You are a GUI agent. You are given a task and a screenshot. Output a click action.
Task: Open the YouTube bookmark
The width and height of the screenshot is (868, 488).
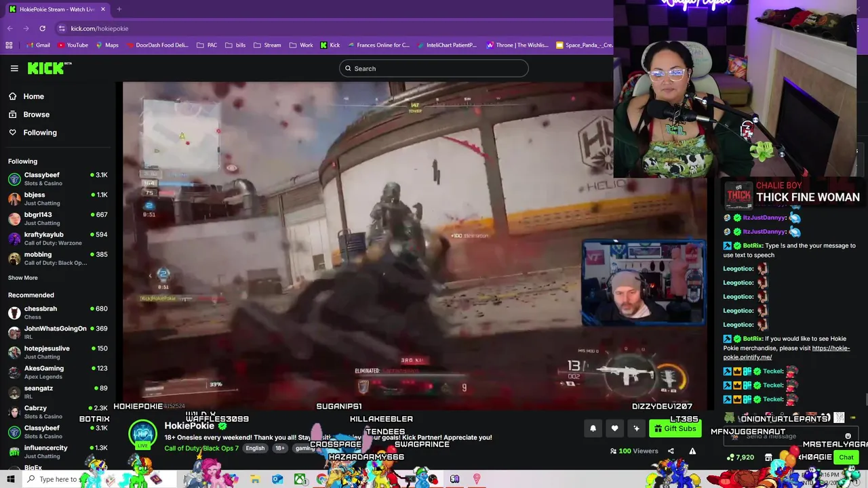73,45
